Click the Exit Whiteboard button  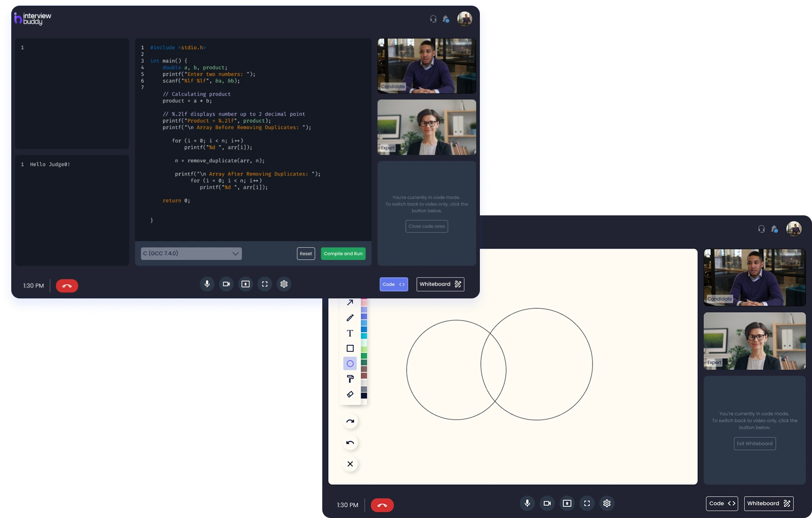754,443
